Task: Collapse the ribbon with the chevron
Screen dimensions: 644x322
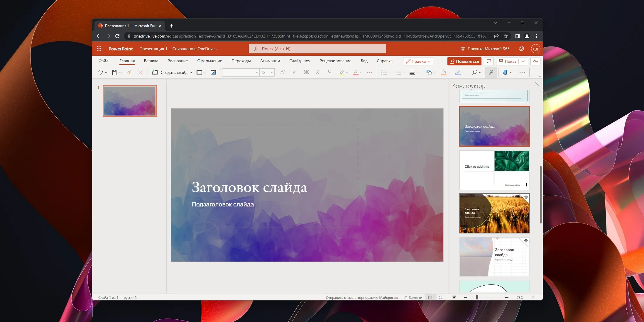Action: [539, 76]
